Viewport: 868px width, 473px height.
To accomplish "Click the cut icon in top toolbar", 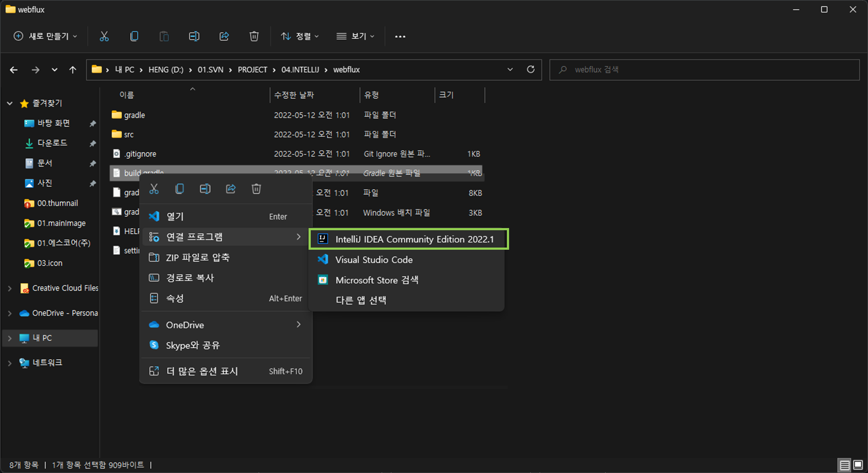I will click(x=104, y=36).
